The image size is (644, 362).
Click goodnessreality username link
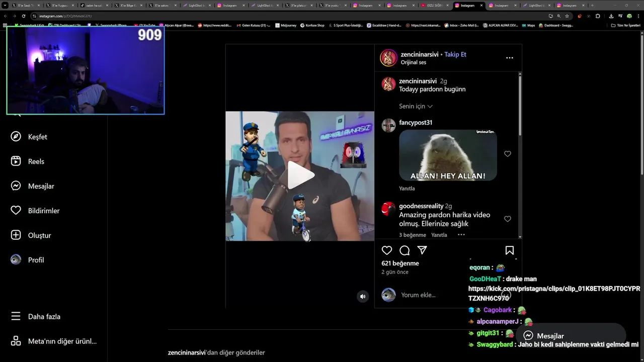coord(421,206)
